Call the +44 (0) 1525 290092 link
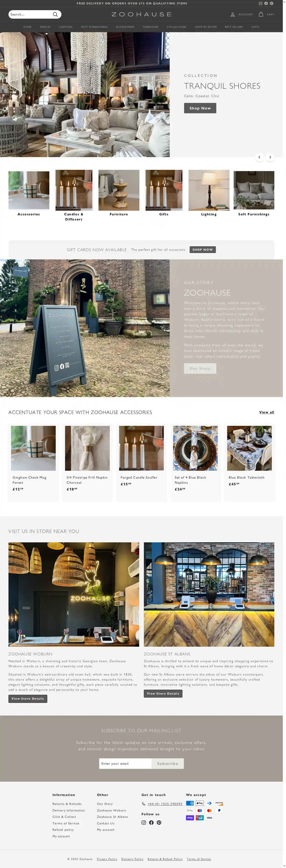 coord(165,804)
